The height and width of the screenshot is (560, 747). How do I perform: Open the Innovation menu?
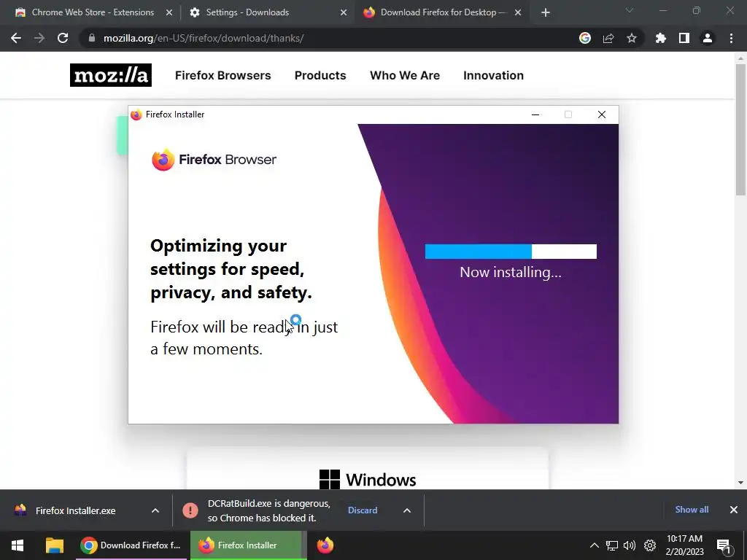point(494,75)
